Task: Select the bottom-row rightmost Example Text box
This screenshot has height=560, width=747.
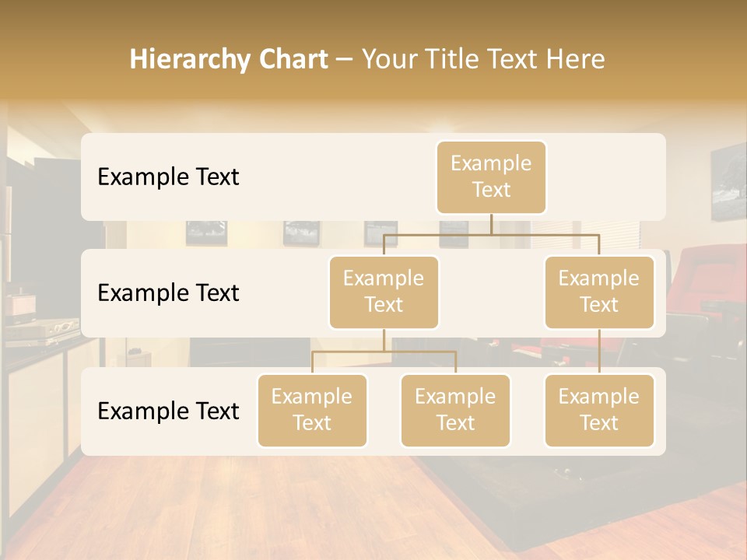Action: (x=599, y=411)
